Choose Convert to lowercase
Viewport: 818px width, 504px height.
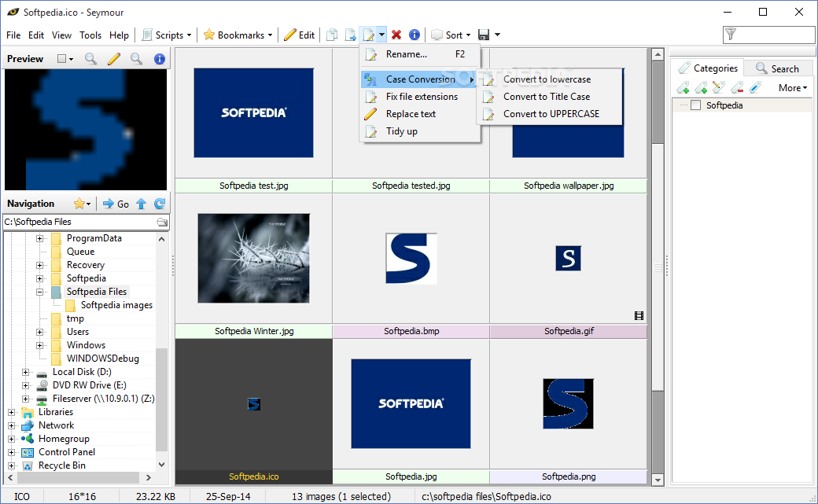tap(550, 79)
